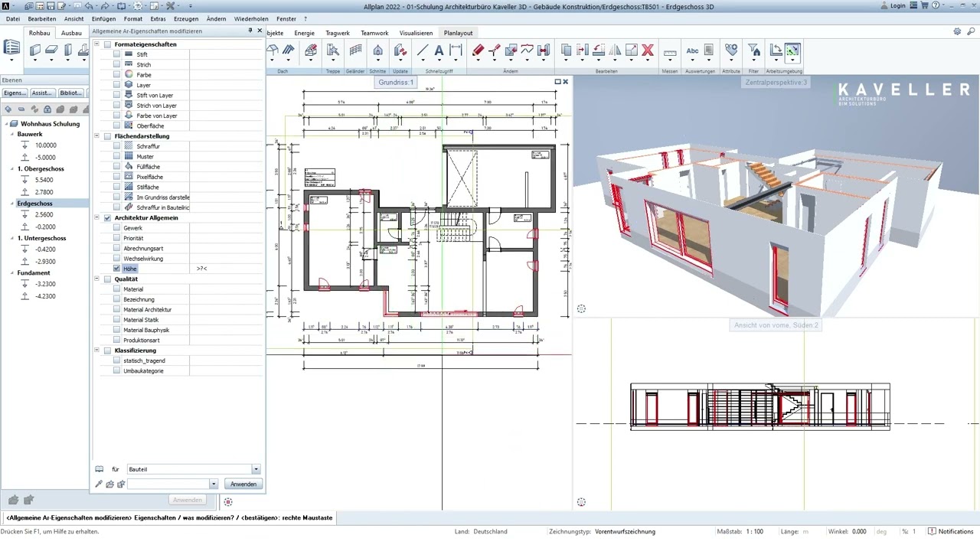The height and width of the screenshot is (551, 980).
Task: Pin the Allgemeine Ar-Eigenschaften palette
Action: pyautogui.click(x=250, y=31)
